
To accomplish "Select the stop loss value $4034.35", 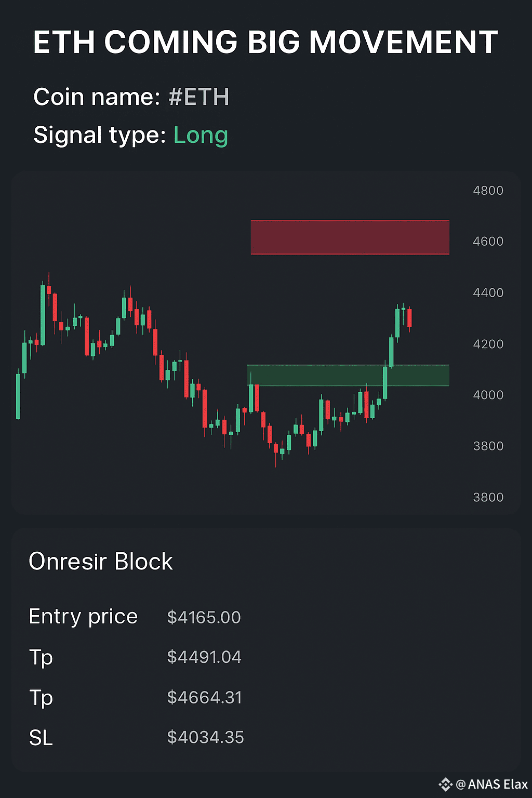I will point(205,737).
